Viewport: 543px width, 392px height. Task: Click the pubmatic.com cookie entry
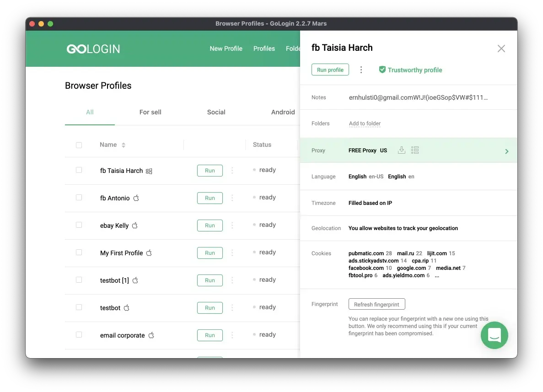[370, 253]
